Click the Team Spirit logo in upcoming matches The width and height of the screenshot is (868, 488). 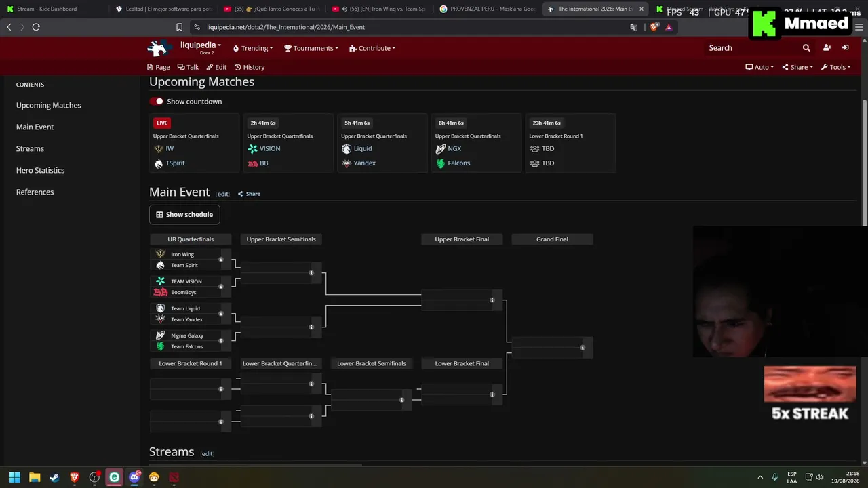coord(159,163)
